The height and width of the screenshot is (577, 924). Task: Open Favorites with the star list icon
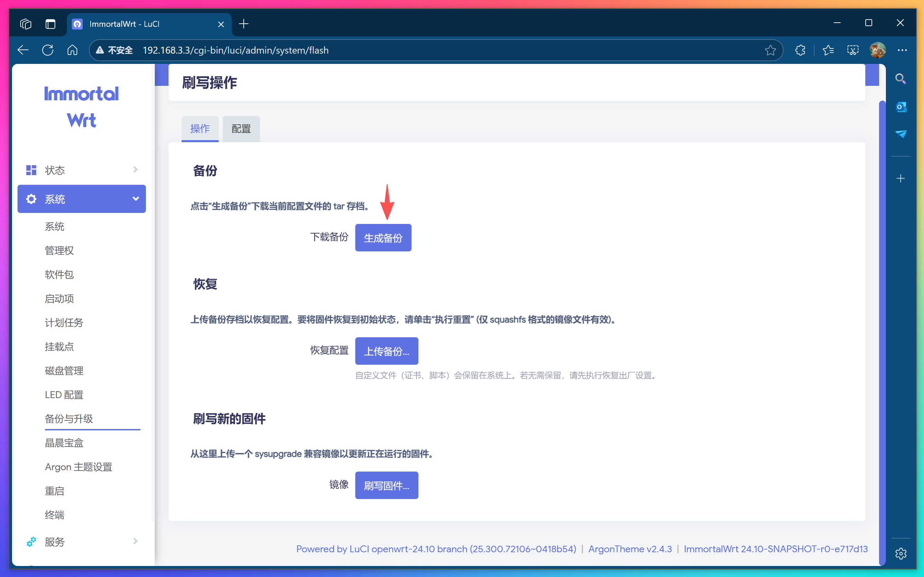coord(828,50)
